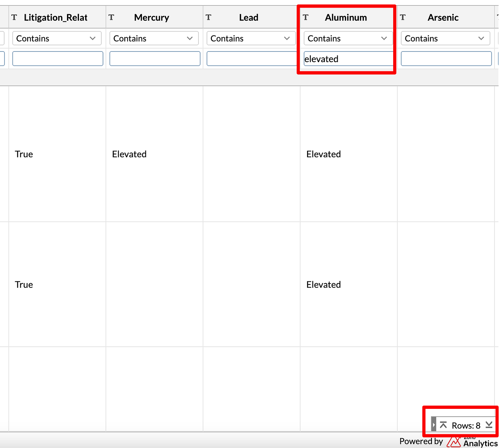
Task: Click the Arsenic filter text box
Action: tap(446, 59)
